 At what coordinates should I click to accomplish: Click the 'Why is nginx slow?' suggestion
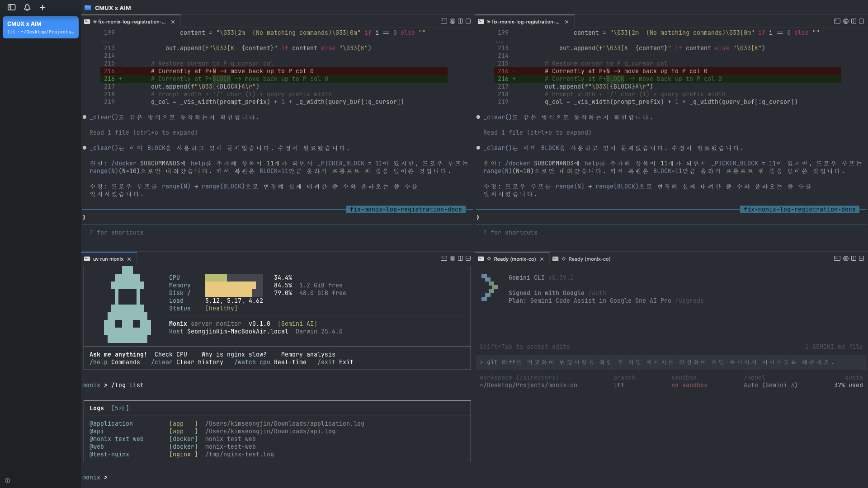(234, 355)
